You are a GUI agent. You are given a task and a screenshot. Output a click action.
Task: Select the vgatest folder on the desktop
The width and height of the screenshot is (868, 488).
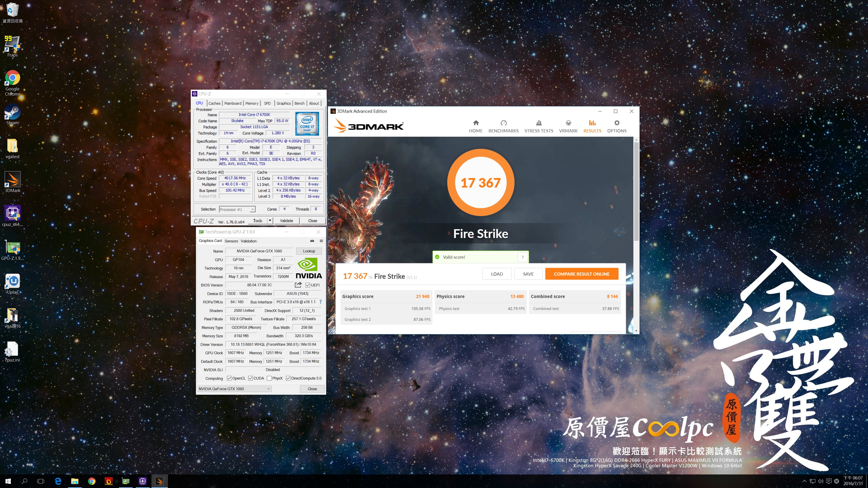[x=12, y=148]
